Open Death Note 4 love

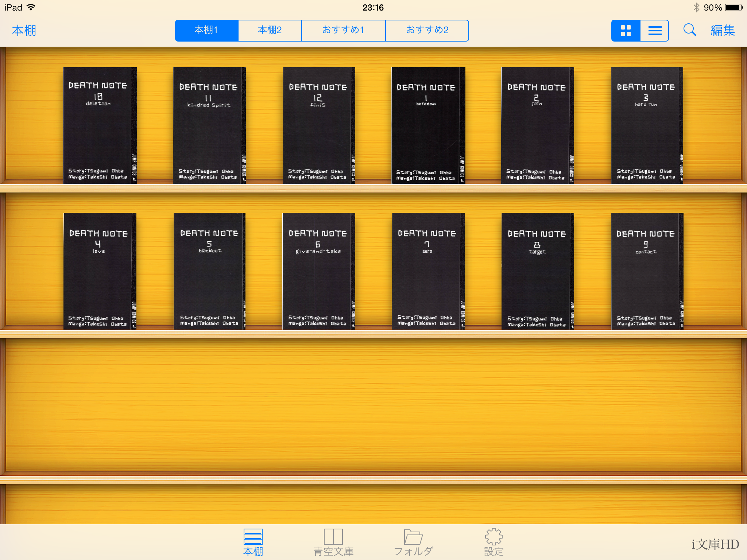tap(100, 271)
